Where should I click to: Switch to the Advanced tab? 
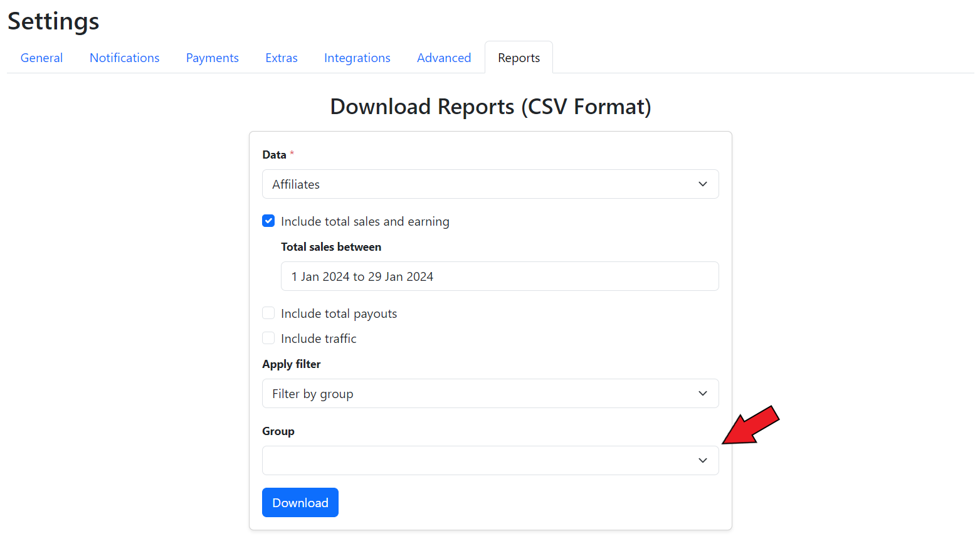click(x=443, y=58)
